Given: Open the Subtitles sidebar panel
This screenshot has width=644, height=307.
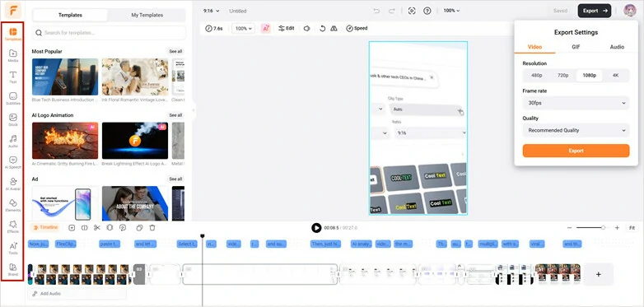Looking at the screenshot, I should click(12, 98).
